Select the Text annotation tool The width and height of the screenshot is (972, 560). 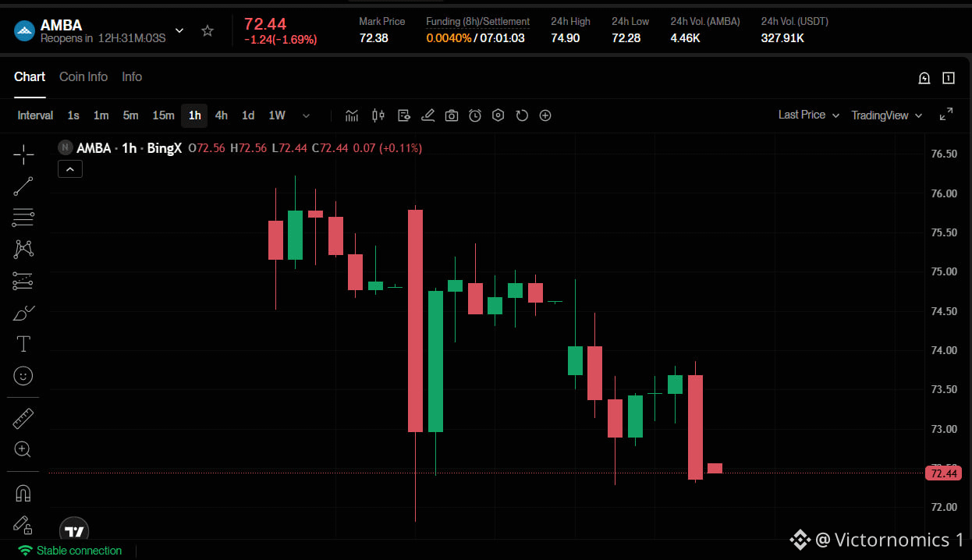(x=23, y=344)
